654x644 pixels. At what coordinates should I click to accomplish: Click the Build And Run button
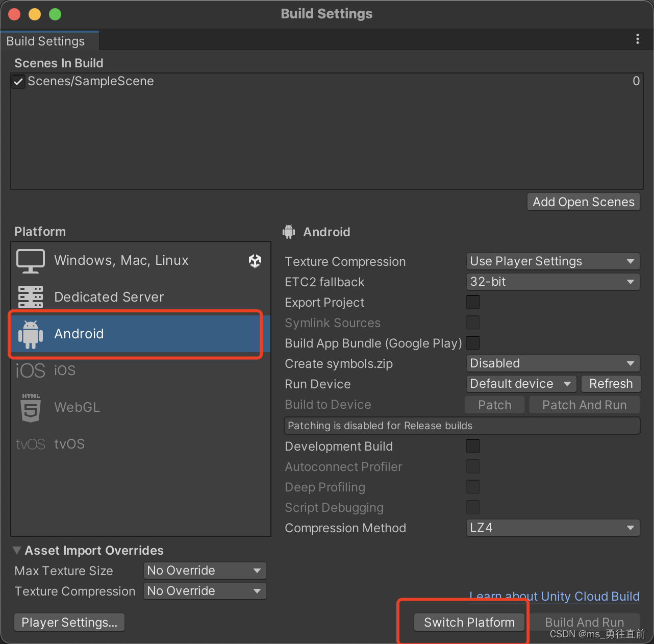585,623
